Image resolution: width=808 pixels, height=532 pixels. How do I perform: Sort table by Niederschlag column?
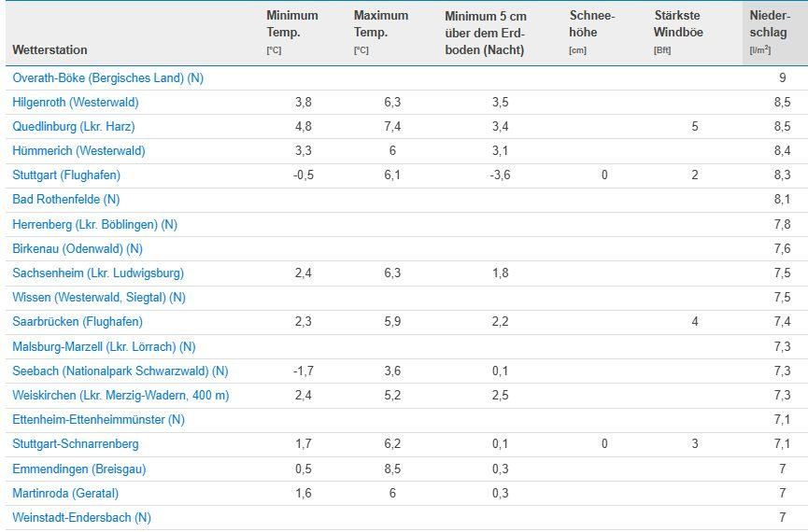point(769,33)
